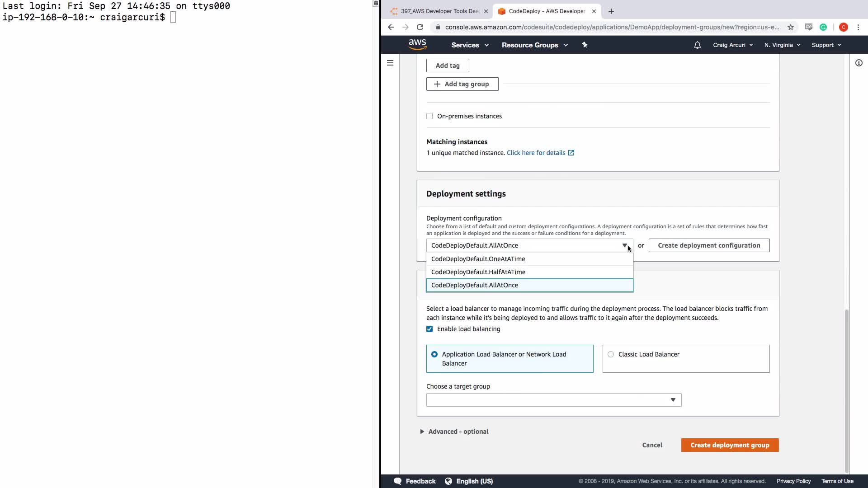
Task: Open the Services menu
Action: point(470,45)
